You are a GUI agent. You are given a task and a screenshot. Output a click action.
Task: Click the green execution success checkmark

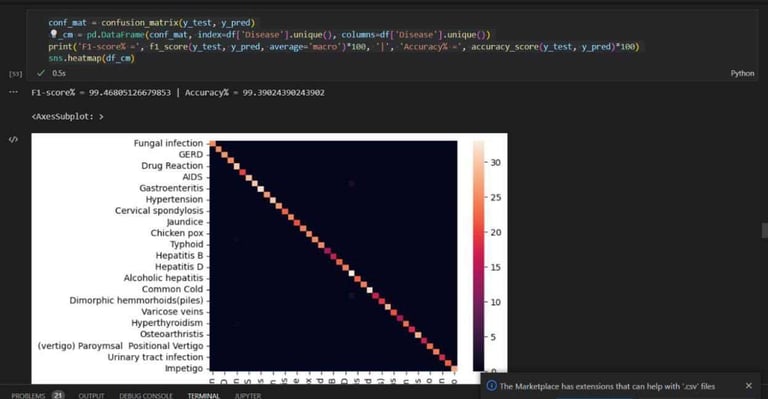[41, 73]
